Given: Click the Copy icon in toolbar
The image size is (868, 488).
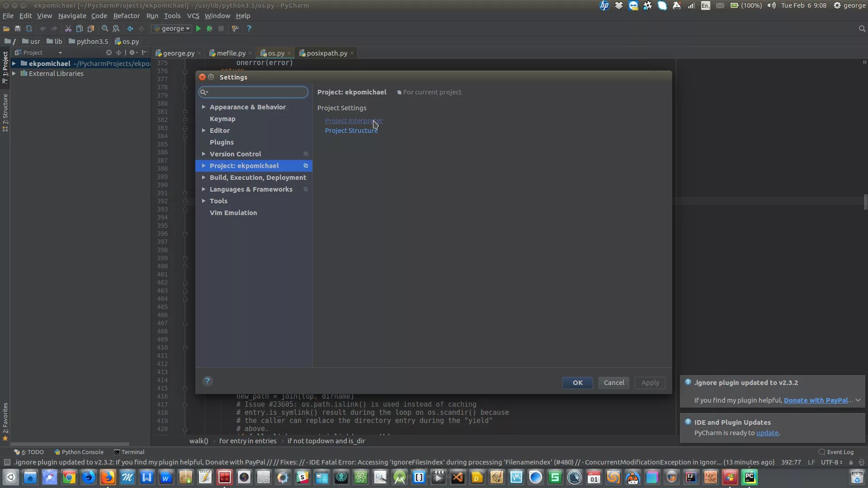Looking at the screenshot, I should 80,28.
